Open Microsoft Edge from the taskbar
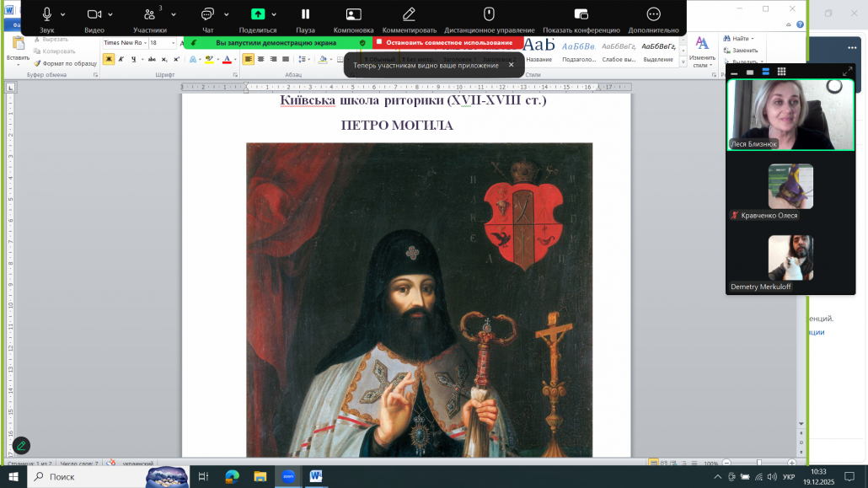This screenshot has width=868, height=488. [x=231, y=477]
